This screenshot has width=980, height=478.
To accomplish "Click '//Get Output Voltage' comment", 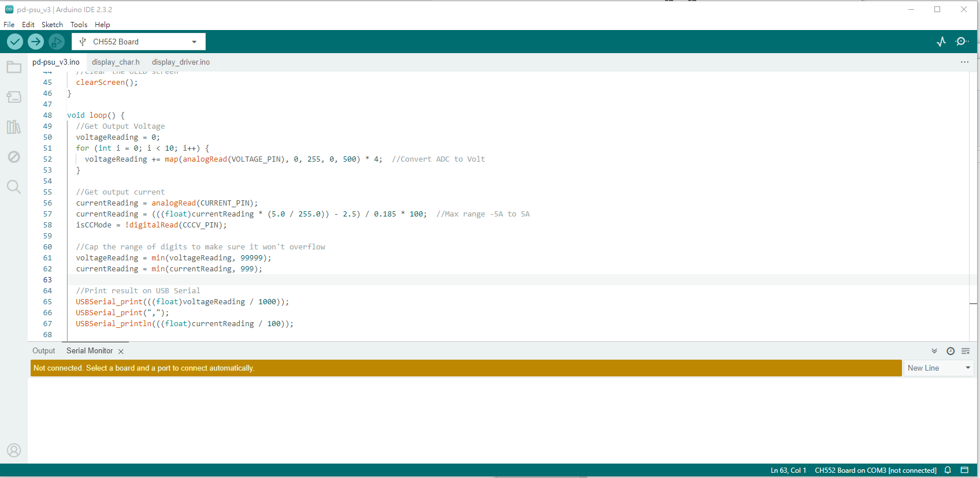I will point(120,126).
